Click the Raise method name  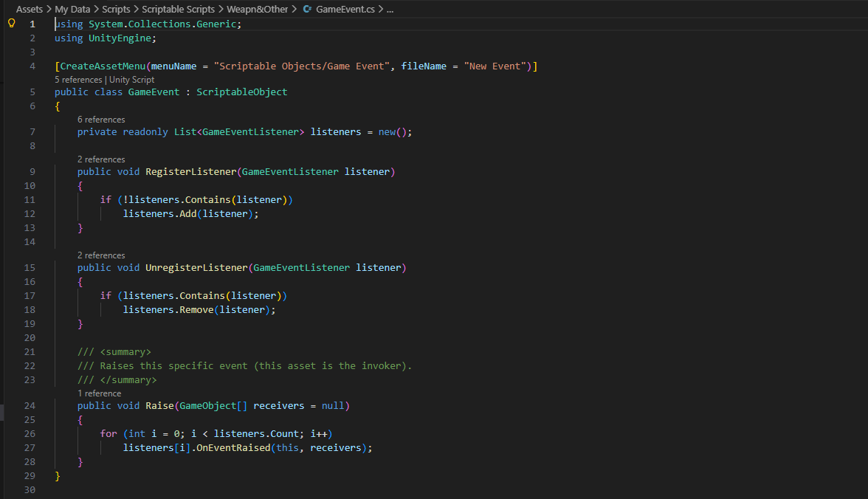159,405
